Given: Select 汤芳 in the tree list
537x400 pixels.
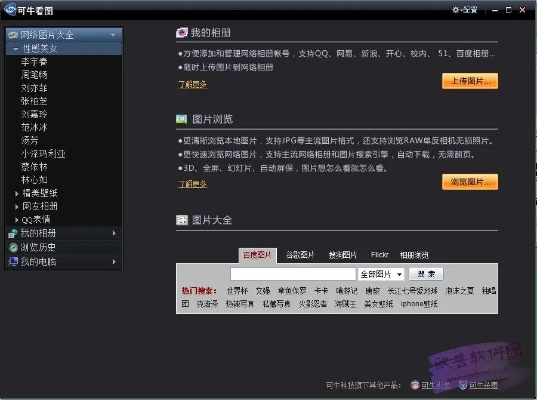Looking at the screenshot, I should pyautogui.click(x=29, y=140).
